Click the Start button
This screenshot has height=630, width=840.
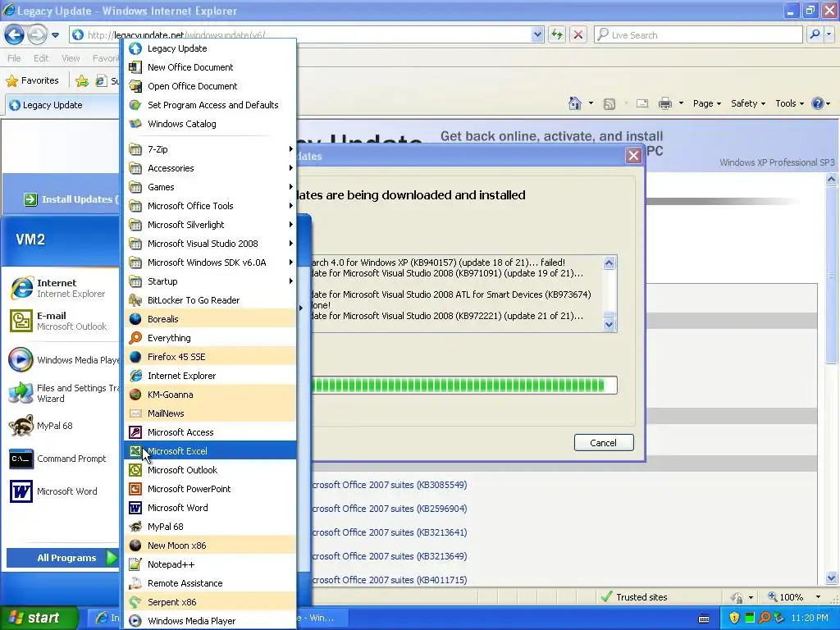[x=39, y=618]
